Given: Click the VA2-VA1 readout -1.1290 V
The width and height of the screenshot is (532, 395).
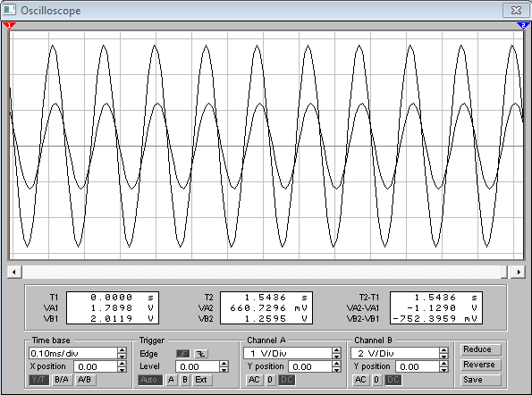Looking at the screenshot, I should [442, 307].
